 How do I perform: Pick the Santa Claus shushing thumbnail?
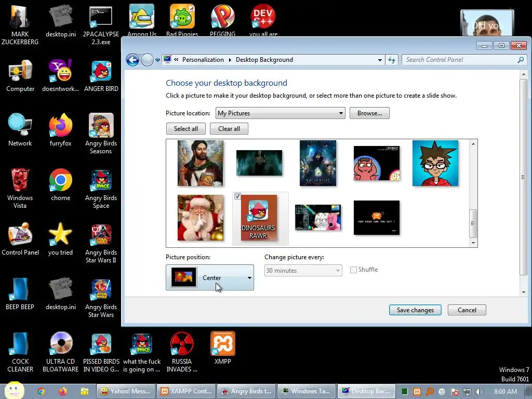pos(201,218)
